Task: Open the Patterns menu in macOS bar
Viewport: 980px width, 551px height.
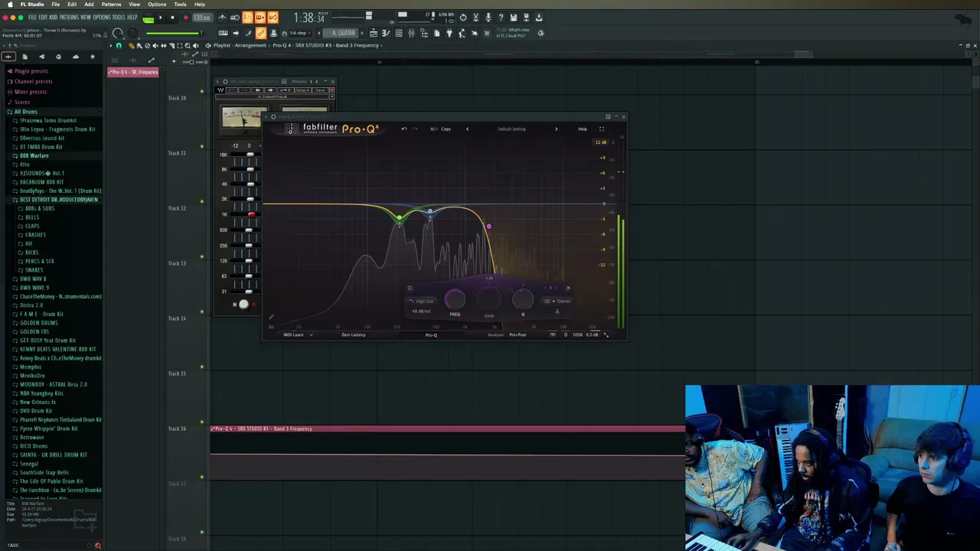Action: pyautogui.click(x=111, y=5)
